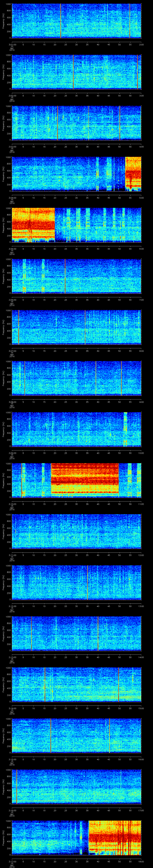
Task: Open the 3:08:00 spectrogram panel
Action: pyautogui.click(x=77, y=378)
